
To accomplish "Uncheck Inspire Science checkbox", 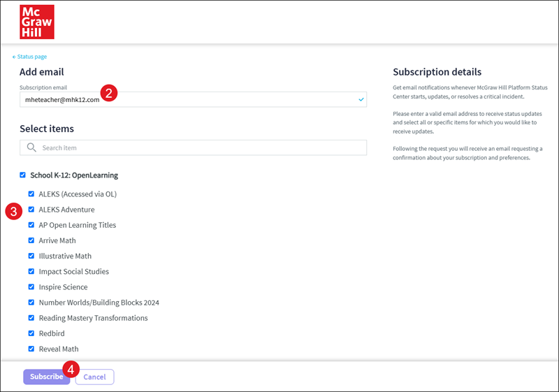I will coord(31,287).
